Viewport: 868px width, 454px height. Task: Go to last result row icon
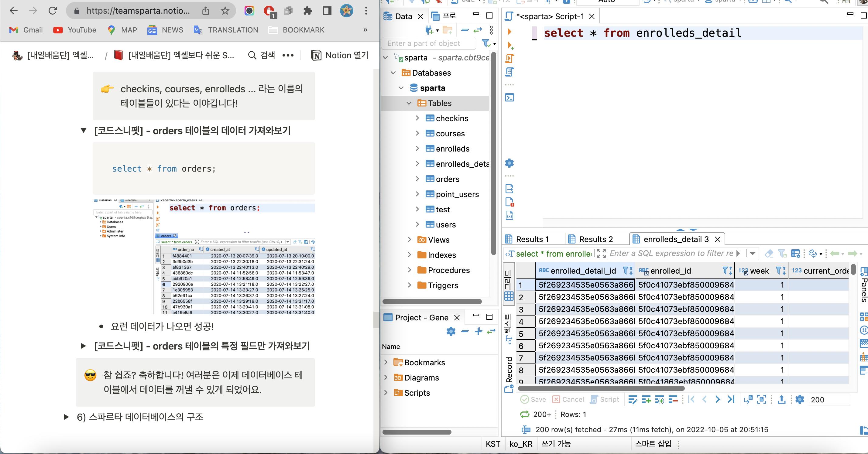coord(731,399)
